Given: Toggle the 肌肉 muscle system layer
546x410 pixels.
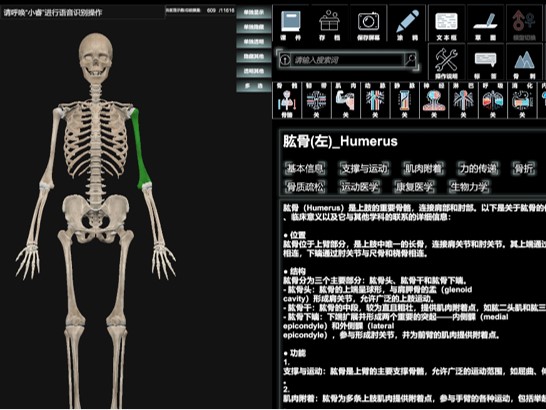Looking at the screenshot, I should click(345, 101).
